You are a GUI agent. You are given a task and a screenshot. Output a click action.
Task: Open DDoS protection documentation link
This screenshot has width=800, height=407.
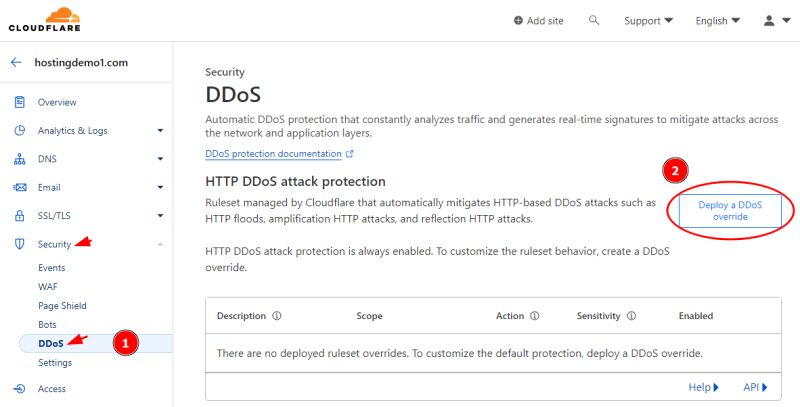[x=273, y=154]
